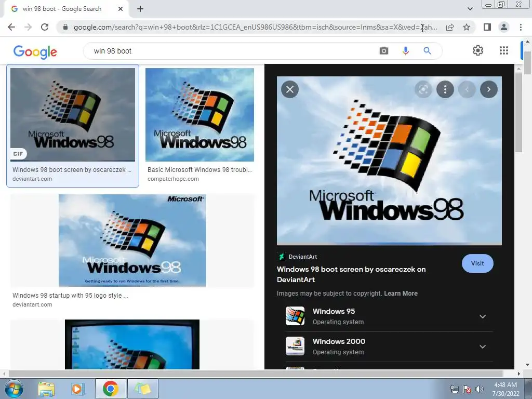Click the URL address bar

point(255,27)
